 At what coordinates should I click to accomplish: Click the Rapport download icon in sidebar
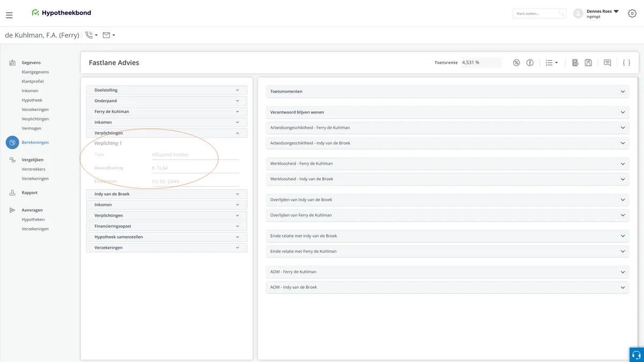pos(12,193)
